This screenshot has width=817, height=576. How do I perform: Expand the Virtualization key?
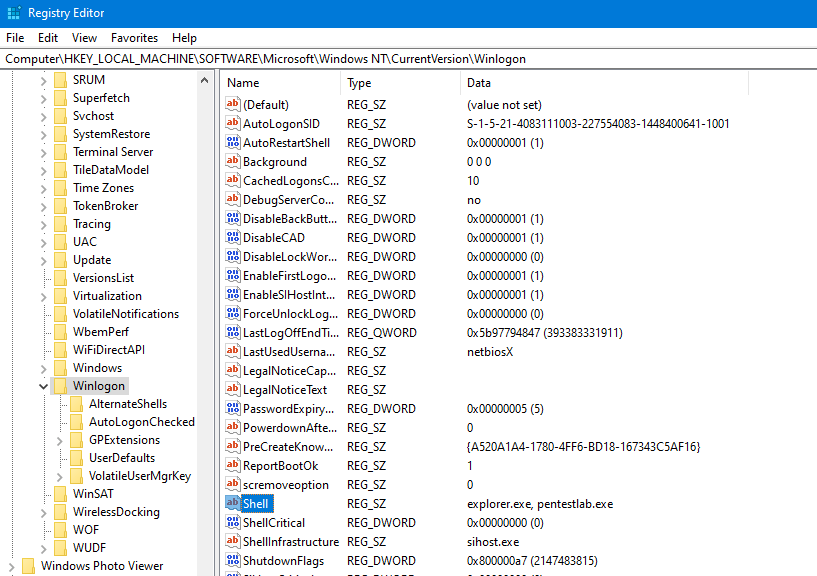44,296
